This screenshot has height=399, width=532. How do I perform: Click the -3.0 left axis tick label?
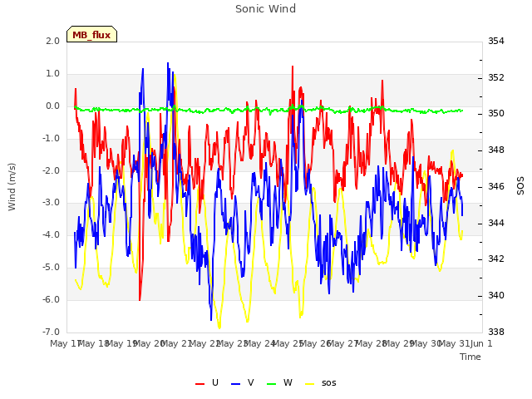point(52,203)
